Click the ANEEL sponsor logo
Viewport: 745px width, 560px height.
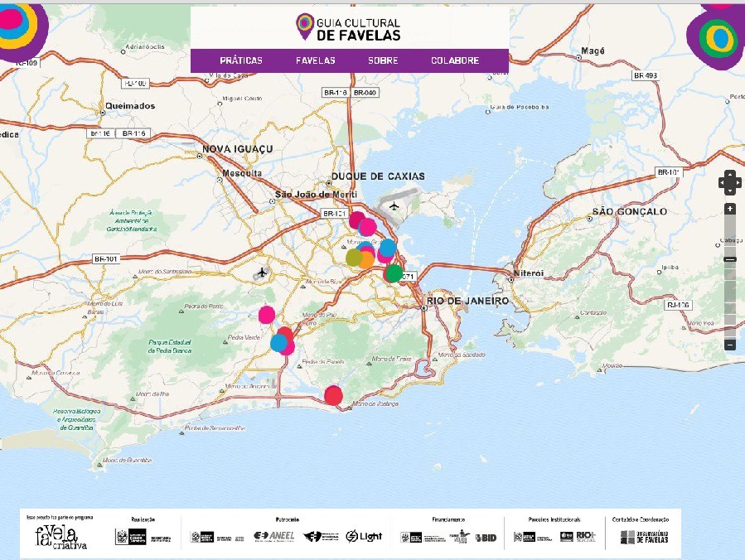pos(274,536)
